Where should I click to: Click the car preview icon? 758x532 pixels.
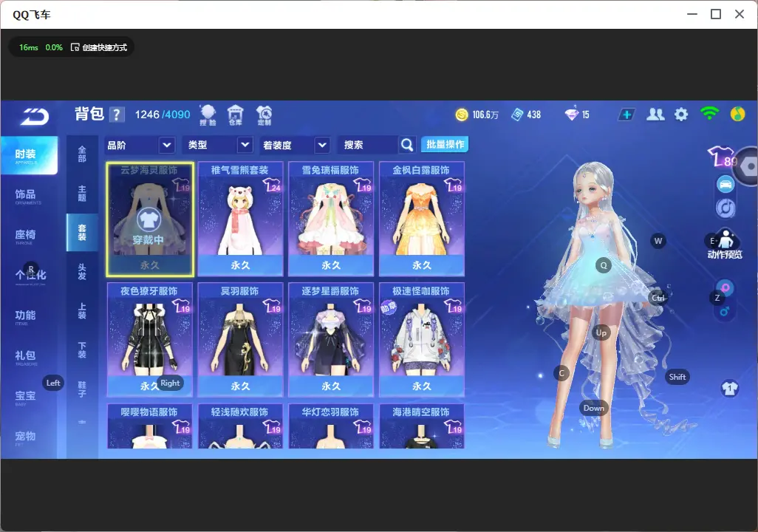click(x=725, y=184)
